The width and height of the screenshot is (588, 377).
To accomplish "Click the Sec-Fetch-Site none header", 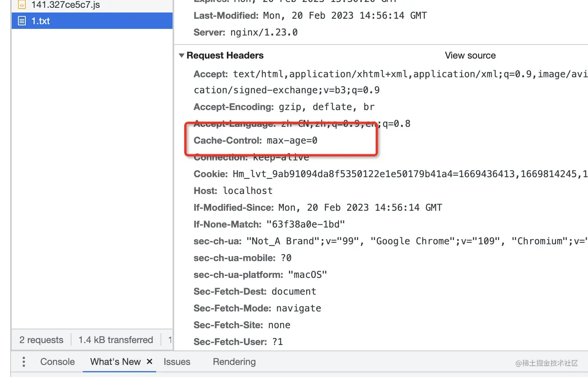I will point(242,325).
